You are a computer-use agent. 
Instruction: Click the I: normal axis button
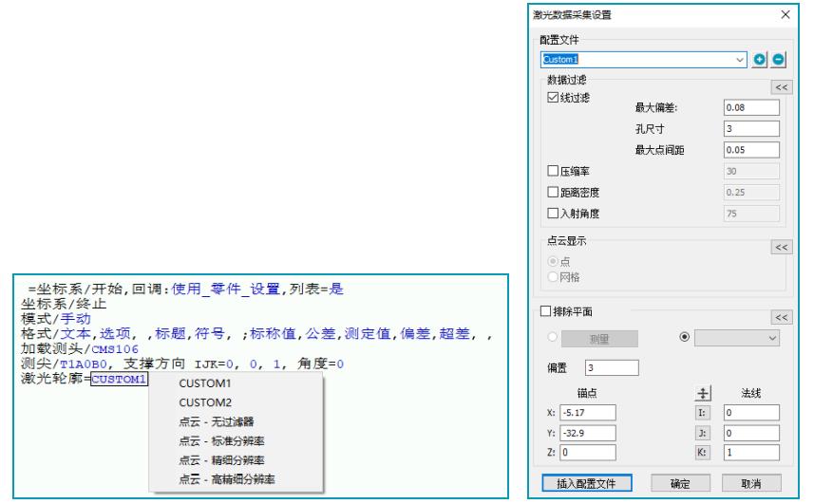click(704, 413)
